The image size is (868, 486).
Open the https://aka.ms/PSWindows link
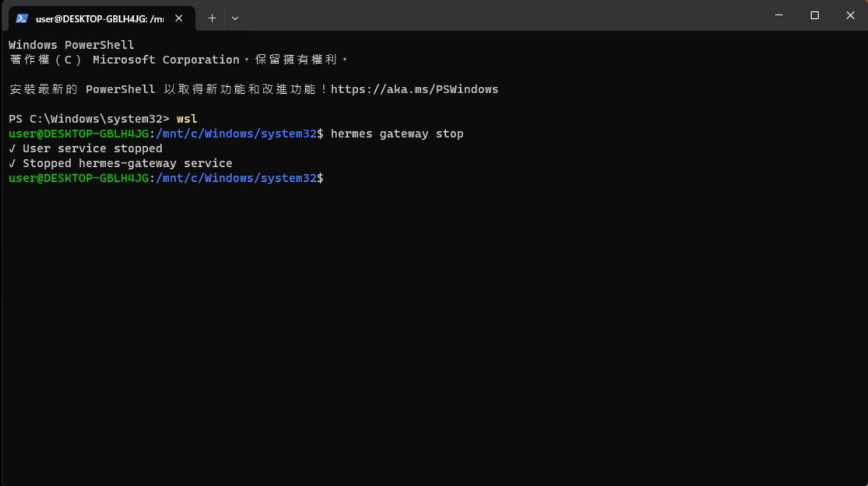414,89
